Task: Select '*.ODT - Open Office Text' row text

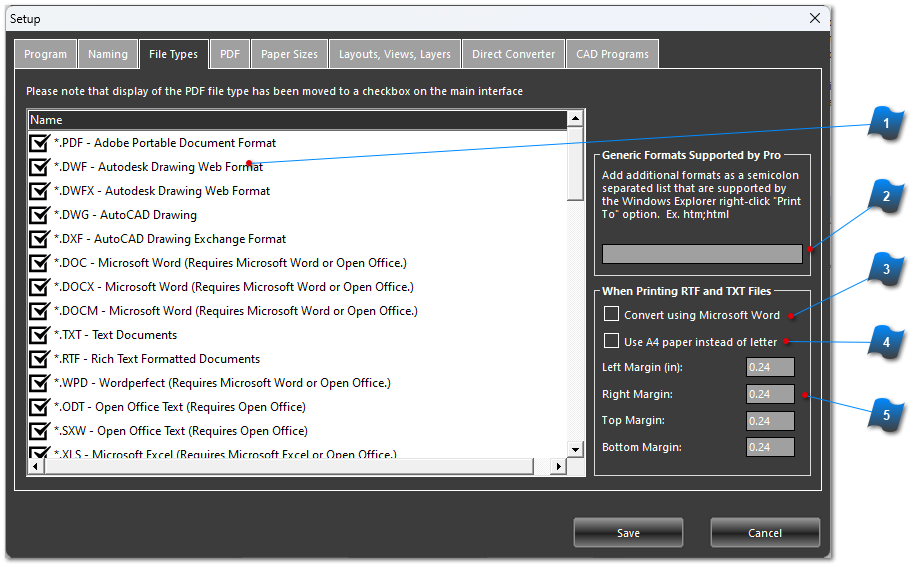Action: pos(179,407)
